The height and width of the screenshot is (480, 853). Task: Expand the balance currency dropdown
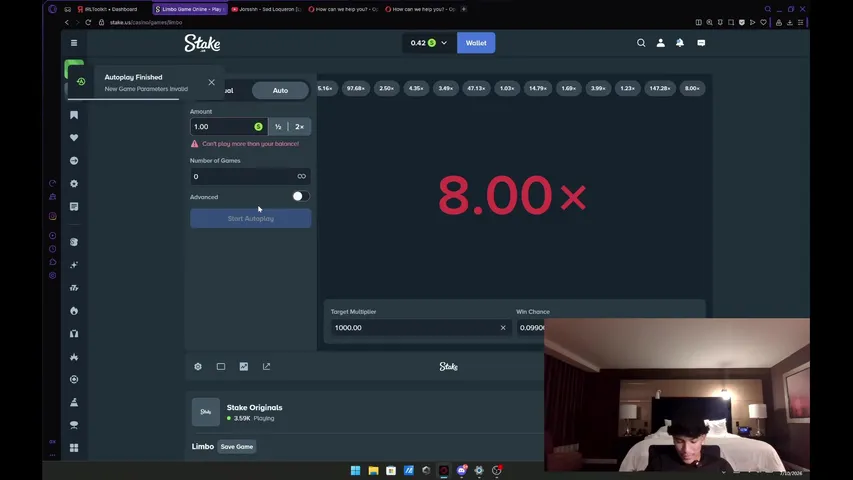[444, 43]
